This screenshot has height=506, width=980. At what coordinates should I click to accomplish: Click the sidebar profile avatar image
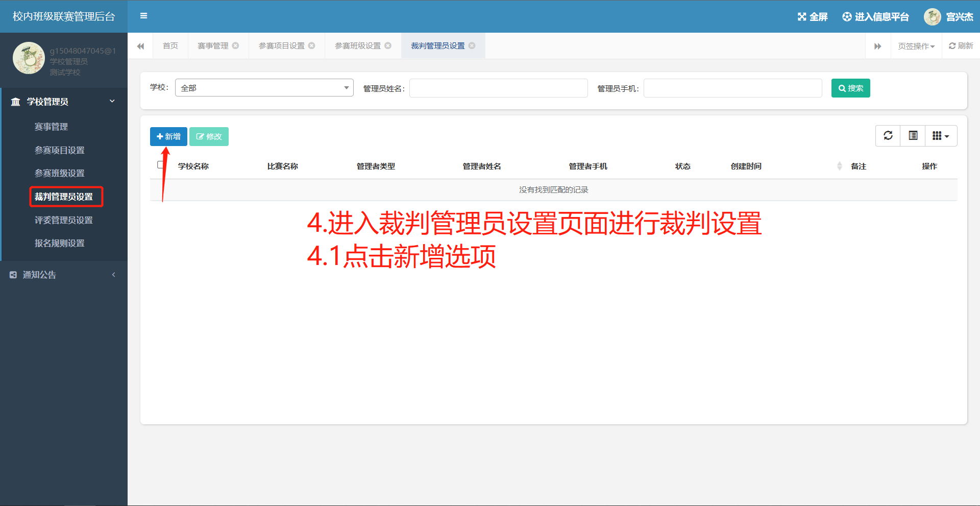click(29, 58)
